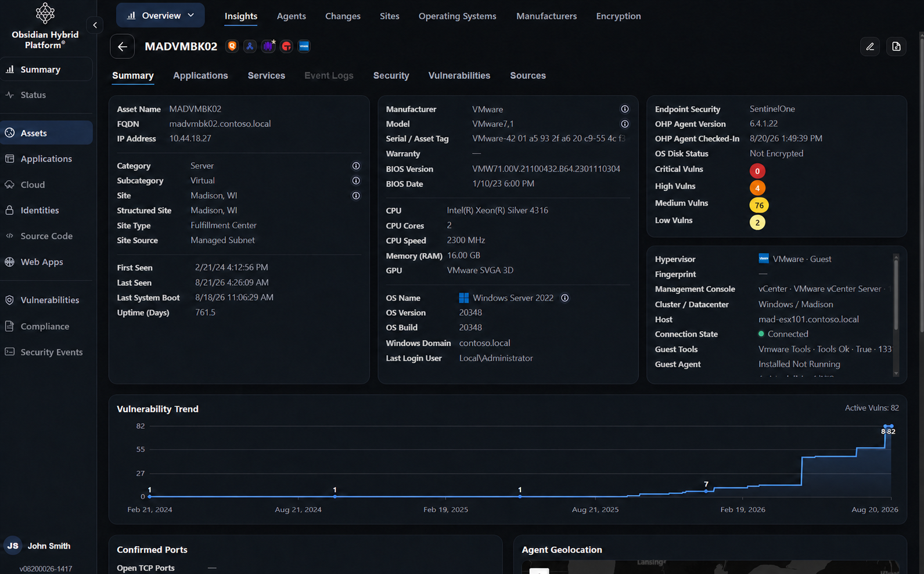This screenshot has width=924, height=574.
Task: Select the asset Vulnerabilities tab
Action: click(x=459, y=75)
